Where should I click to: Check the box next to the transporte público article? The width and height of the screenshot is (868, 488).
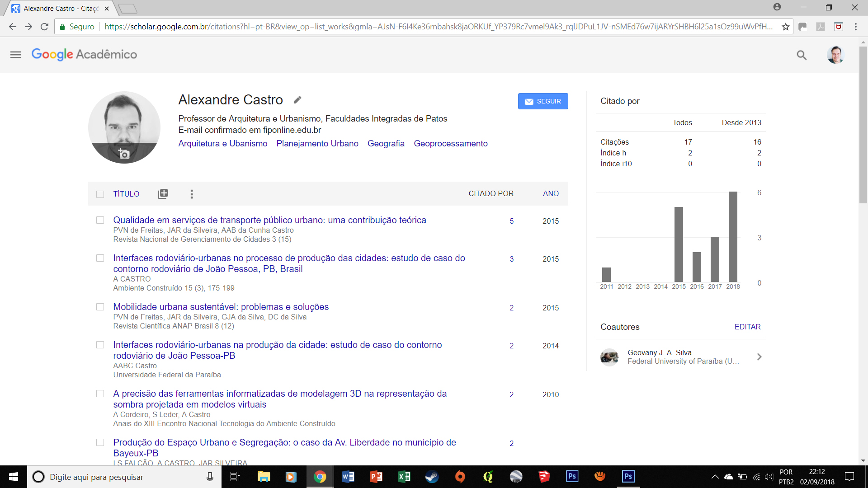100,220
